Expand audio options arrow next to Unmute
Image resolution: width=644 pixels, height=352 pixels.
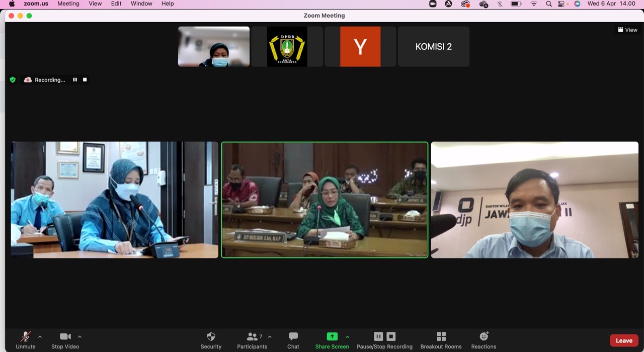click(x=40, y=337)
